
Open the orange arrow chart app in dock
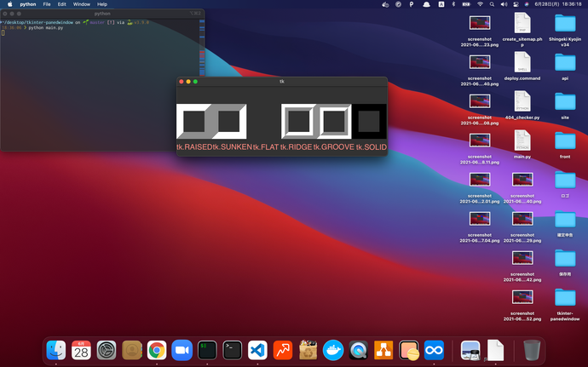pyautogui.click(x=283, y=350)
